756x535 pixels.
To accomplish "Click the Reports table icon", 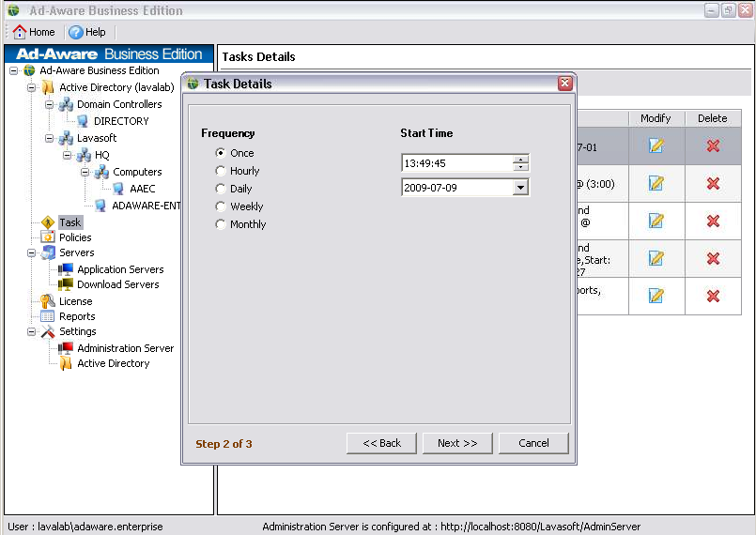I will pos(48,316).
